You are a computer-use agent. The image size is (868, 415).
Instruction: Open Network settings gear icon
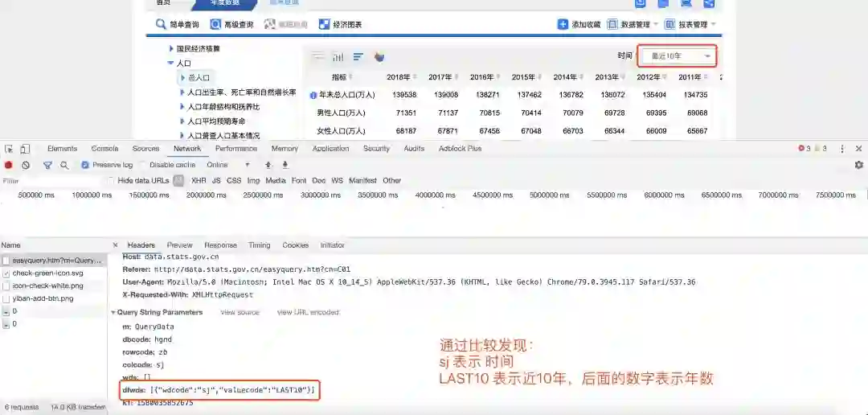pos(859,165)
